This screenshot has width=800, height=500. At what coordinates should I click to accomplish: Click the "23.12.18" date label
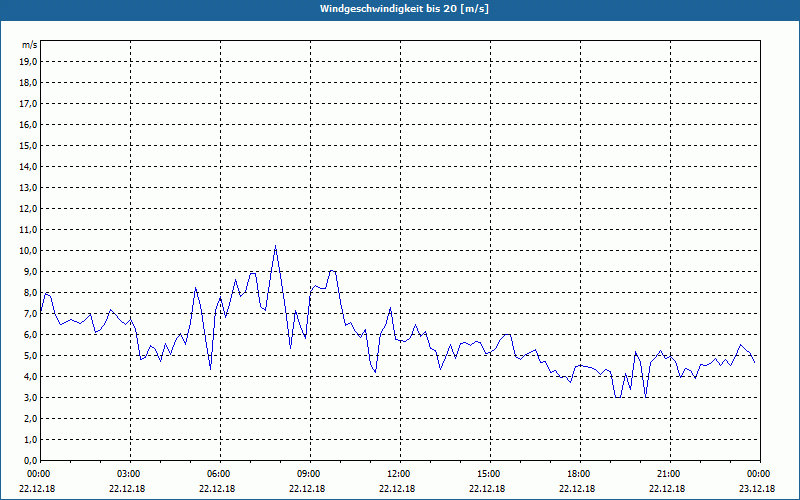[x=757, y=488]
